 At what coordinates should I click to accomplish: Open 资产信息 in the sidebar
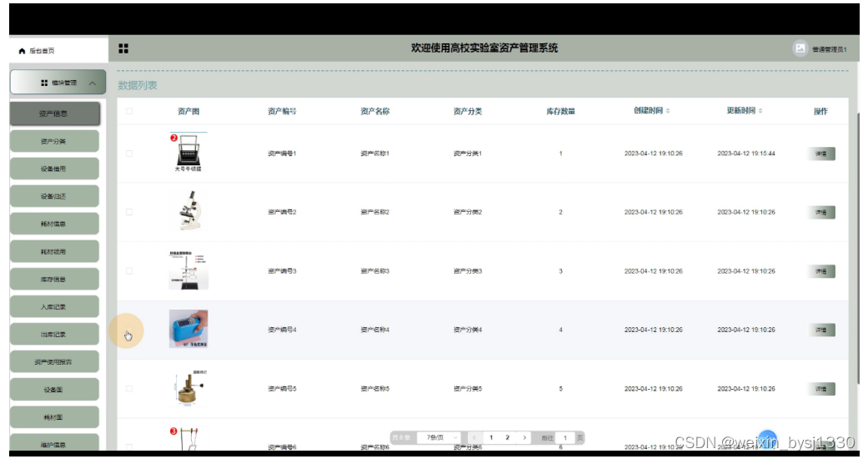[x=54, y=113]
